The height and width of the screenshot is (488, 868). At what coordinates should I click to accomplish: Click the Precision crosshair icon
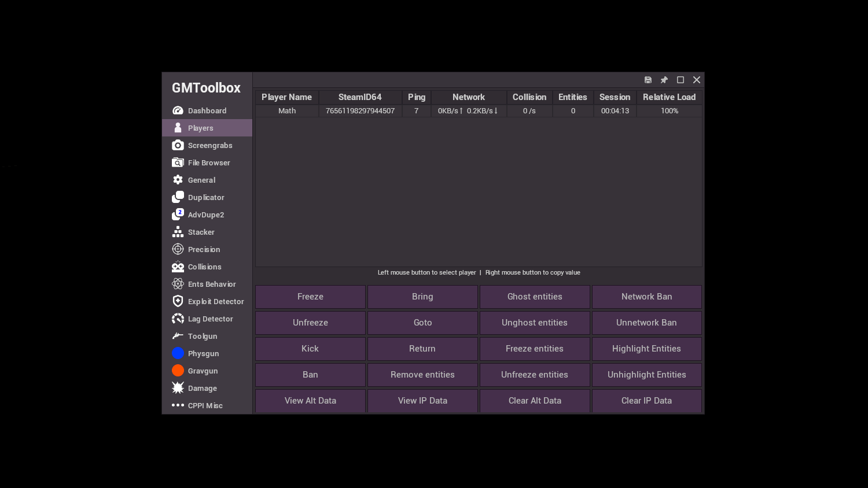click(x=178, y=249)
